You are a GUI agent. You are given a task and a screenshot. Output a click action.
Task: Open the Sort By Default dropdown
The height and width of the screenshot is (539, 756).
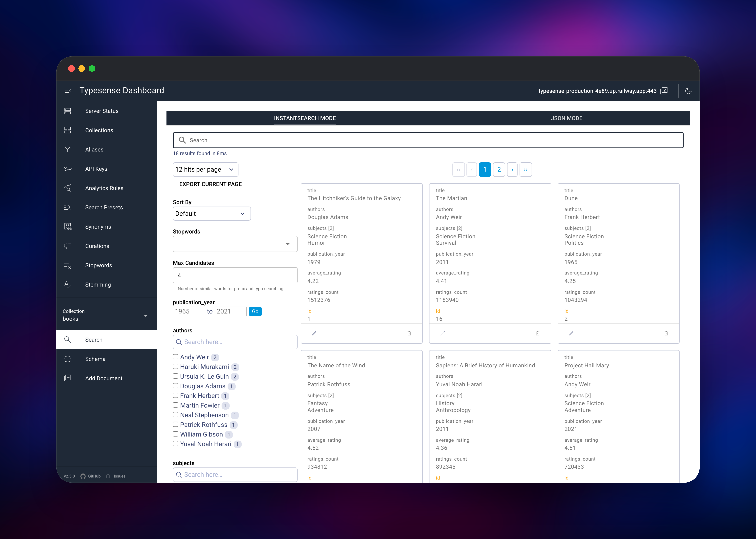[212, 214]
